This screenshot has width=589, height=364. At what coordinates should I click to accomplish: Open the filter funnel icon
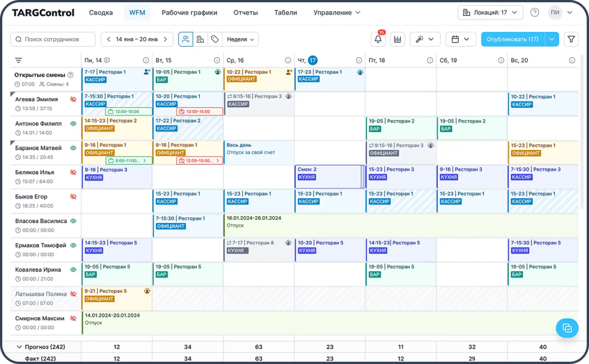point(571,39)
